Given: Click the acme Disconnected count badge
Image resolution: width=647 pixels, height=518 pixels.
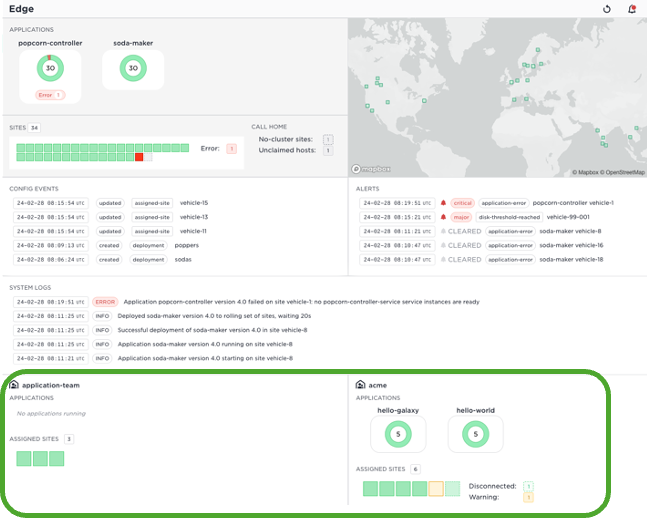Looking at the screenshot, I should click(x=529, y=486).
